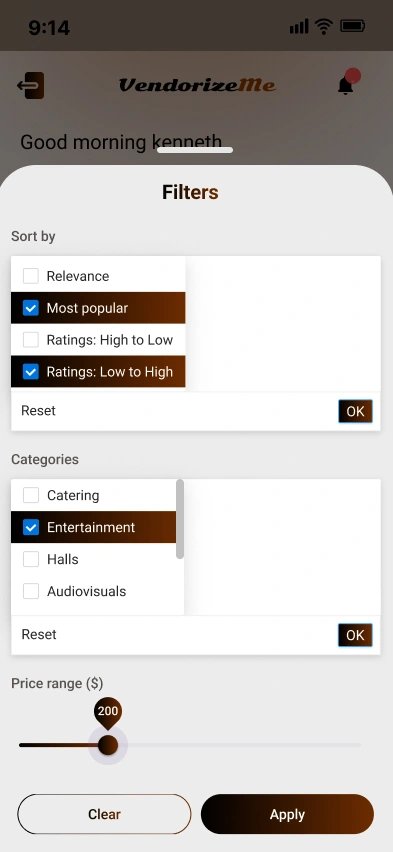Tap the cellular signal bars icon
The width and height of the screenshot is (393, 852).
(299, 26)
